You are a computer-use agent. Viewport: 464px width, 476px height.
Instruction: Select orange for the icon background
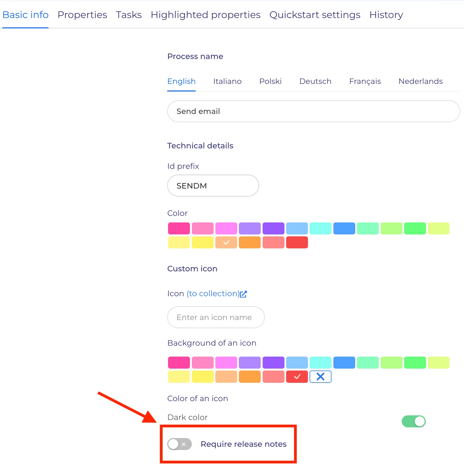[250, 377]
